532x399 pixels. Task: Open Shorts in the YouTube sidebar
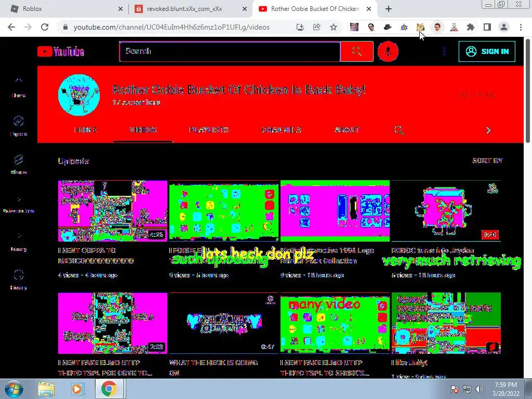[x=19, y=165]
